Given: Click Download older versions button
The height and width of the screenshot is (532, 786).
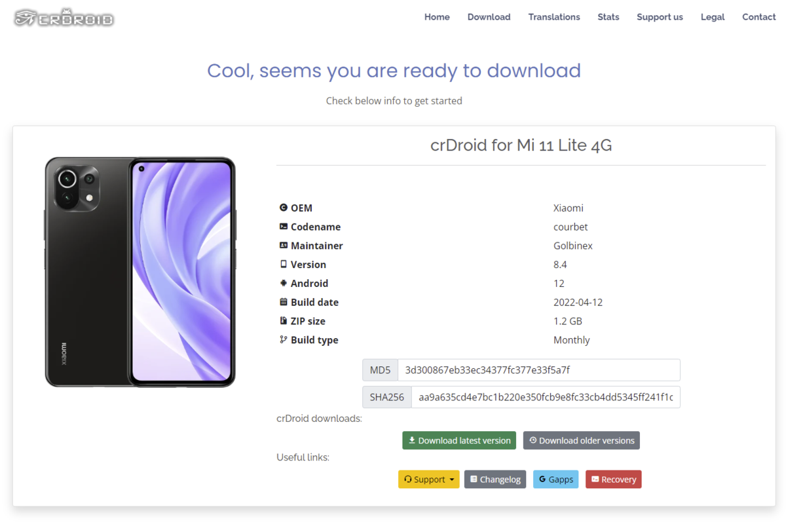Looking at the screenshot, I should [582, 440].
